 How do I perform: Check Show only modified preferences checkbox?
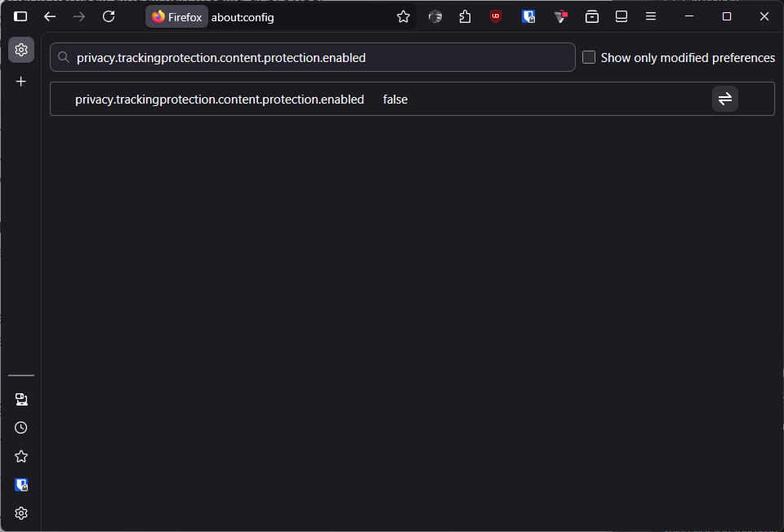coord(589,58)
